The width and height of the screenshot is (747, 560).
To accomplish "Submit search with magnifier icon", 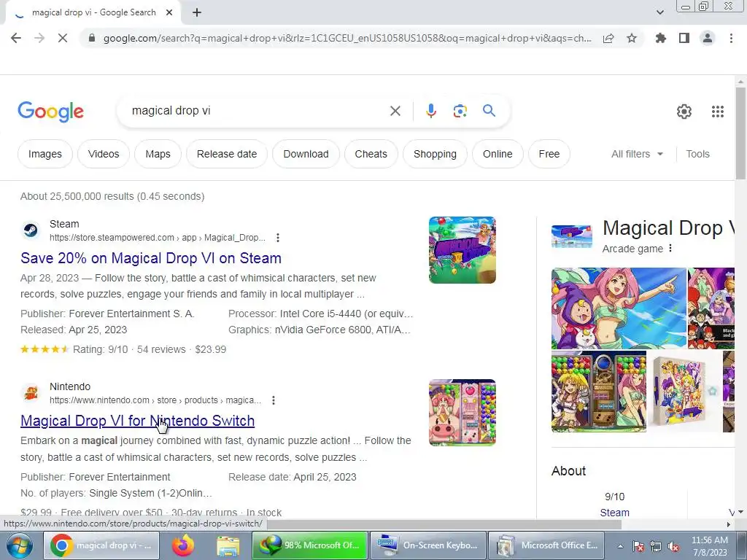I will pyautogui.click(x=489, y=111).
